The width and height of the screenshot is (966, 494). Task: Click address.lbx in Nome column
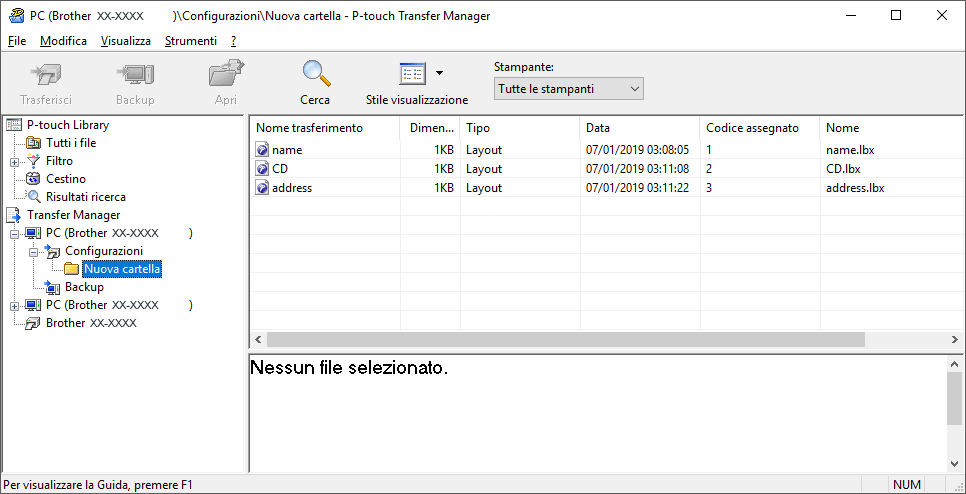pyautogui.click(x=855, y=188)
